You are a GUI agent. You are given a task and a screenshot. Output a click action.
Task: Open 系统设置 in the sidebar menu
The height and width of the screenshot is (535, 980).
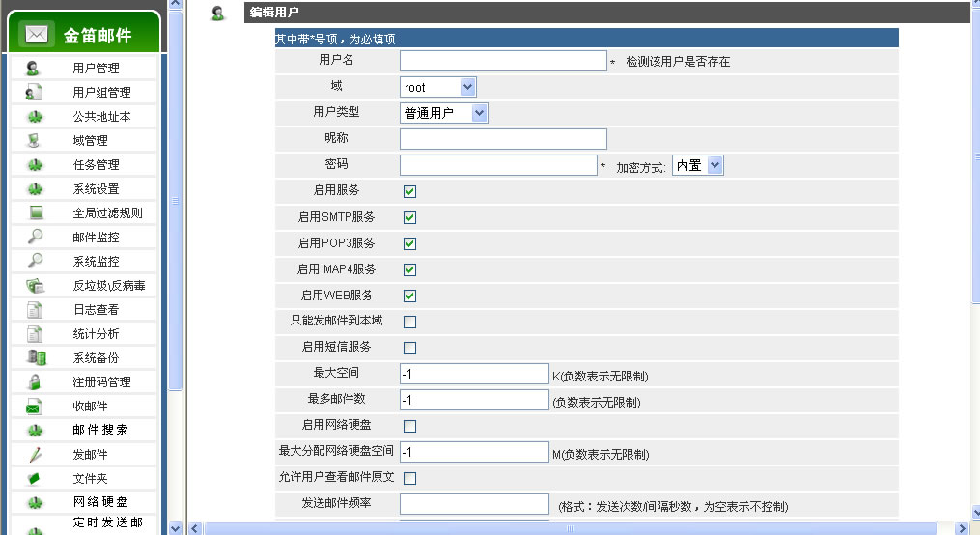click(x=96, y=189)
